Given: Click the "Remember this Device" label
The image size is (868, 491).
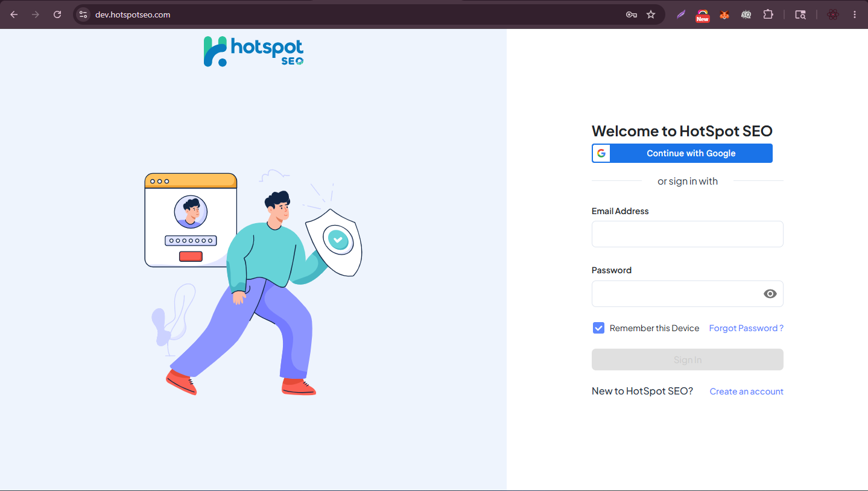Looking at the screenshot, I should pos(654,328).
